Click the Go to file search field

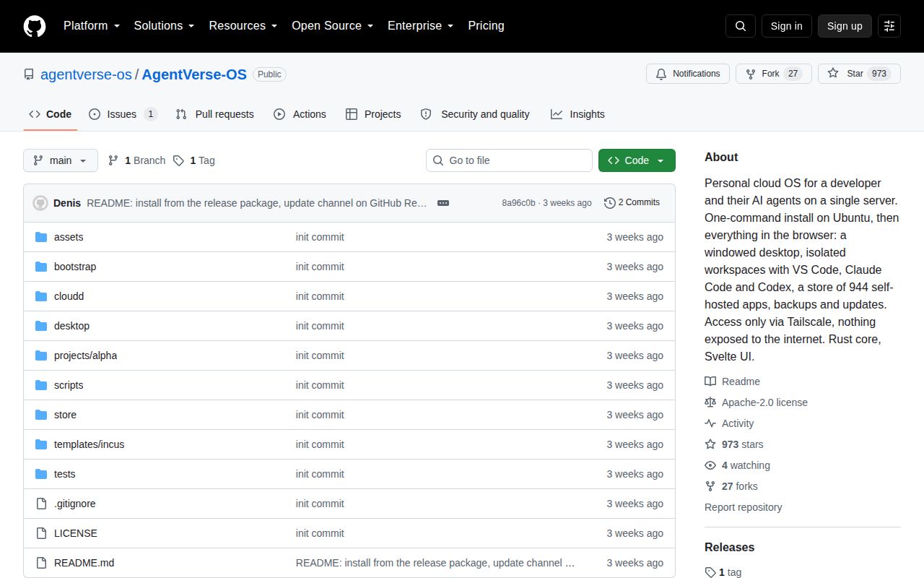click(x=509, y=160)
